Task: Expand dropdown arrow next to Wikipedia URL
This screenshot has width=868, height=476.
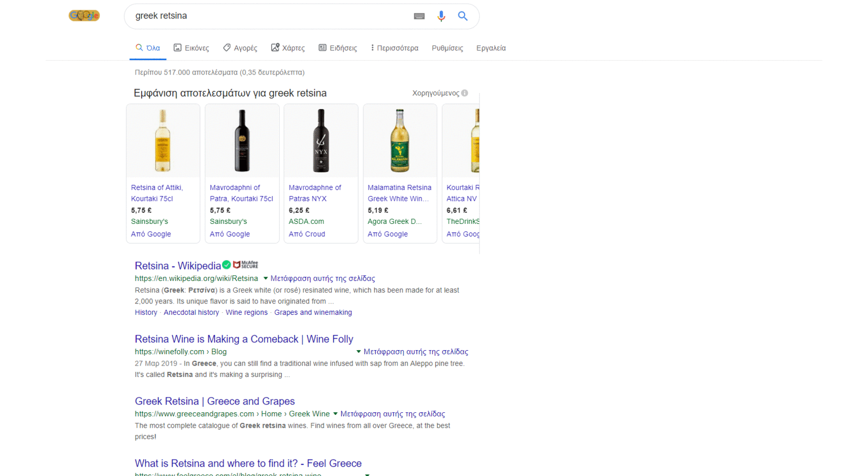Action: pyautogui.click(x=265, y=278)
